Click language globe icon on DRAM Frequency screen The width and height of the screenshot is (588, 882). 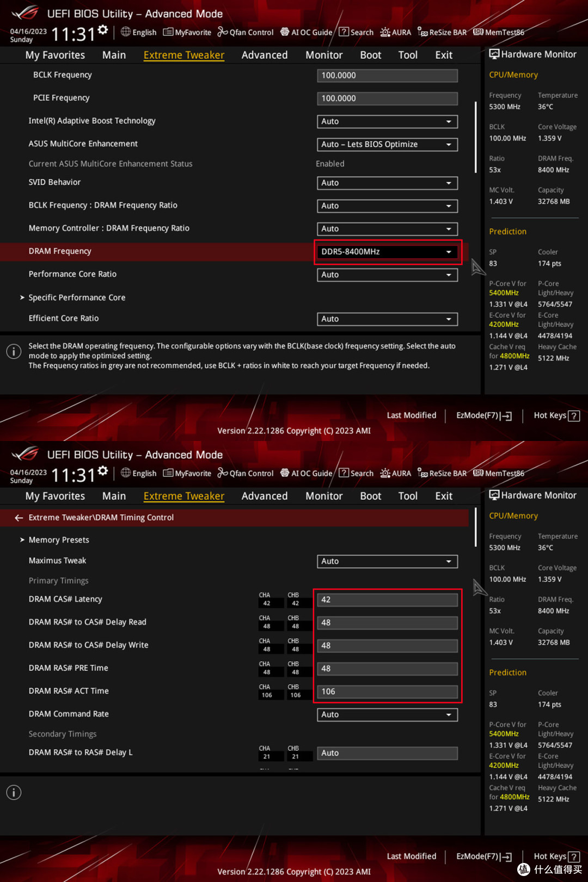(x=126, y=32)
